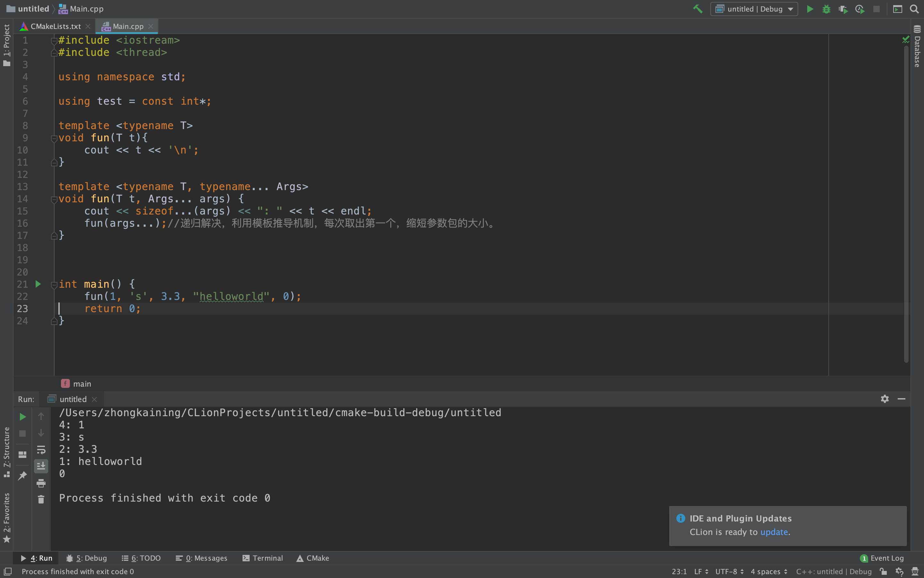Open the 4: Run bottom tab
The width and height of the screenshot is (924, 578).
pos(37,558)
